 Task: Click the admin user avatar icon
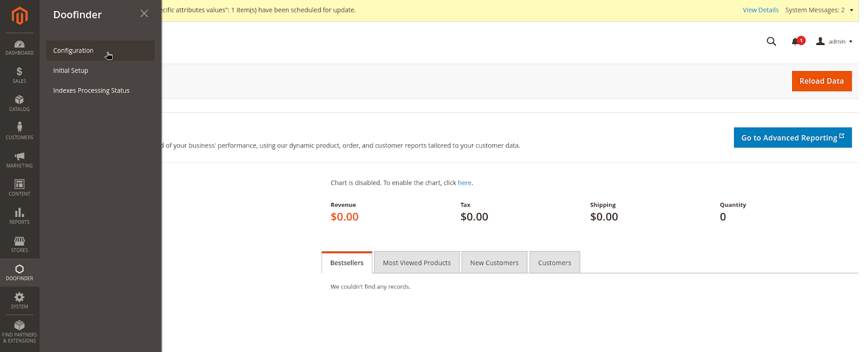coord(820,41)
